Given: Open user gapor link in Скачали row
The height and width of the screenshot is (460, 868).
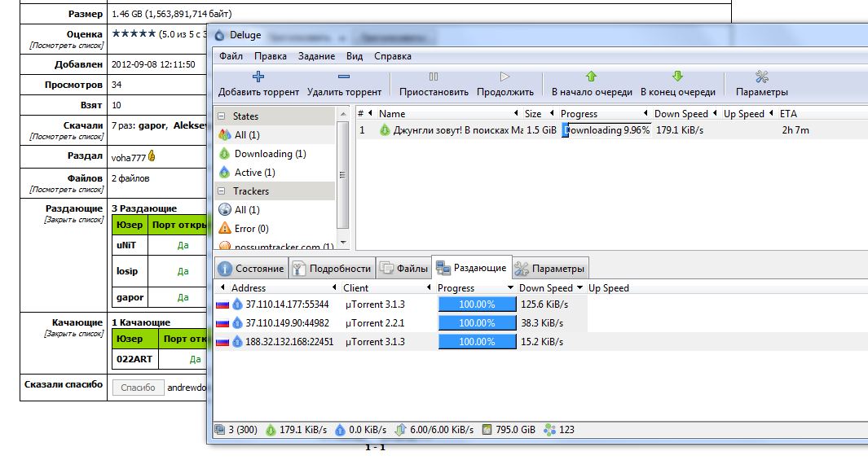Looking at the screenshot, I should pyautogui.click(x=152, y=125).
